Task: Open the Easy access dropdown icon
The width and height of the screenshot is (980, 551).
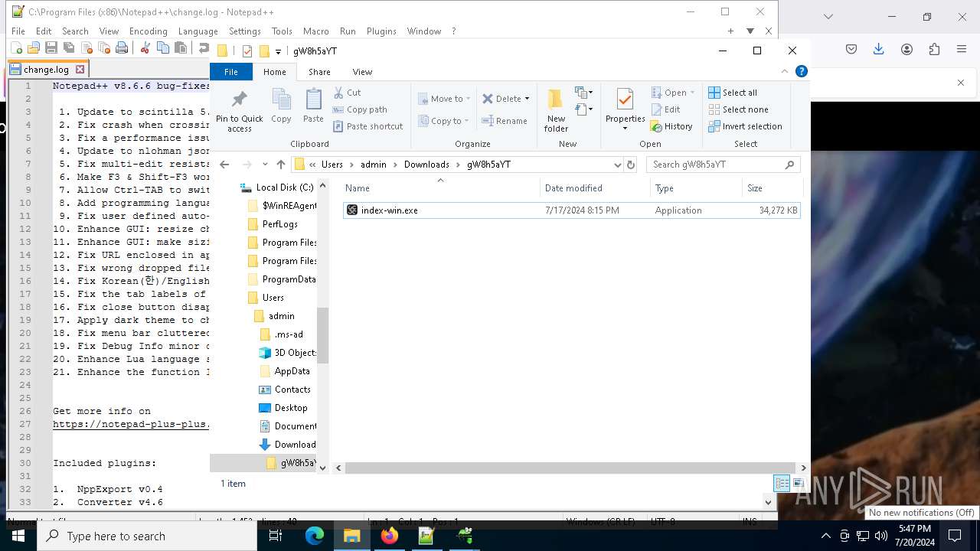Action: (x=584, y=109)
